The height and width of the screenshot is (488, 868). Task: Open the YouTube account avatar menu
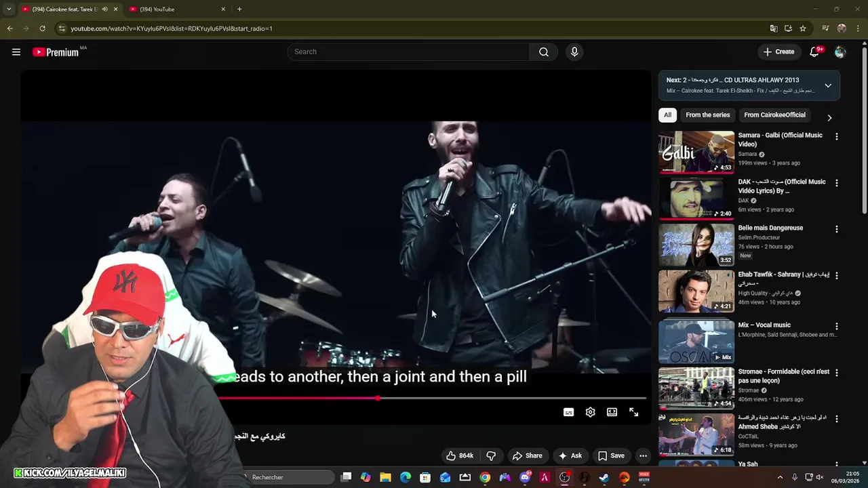click(x=840, y=52)
